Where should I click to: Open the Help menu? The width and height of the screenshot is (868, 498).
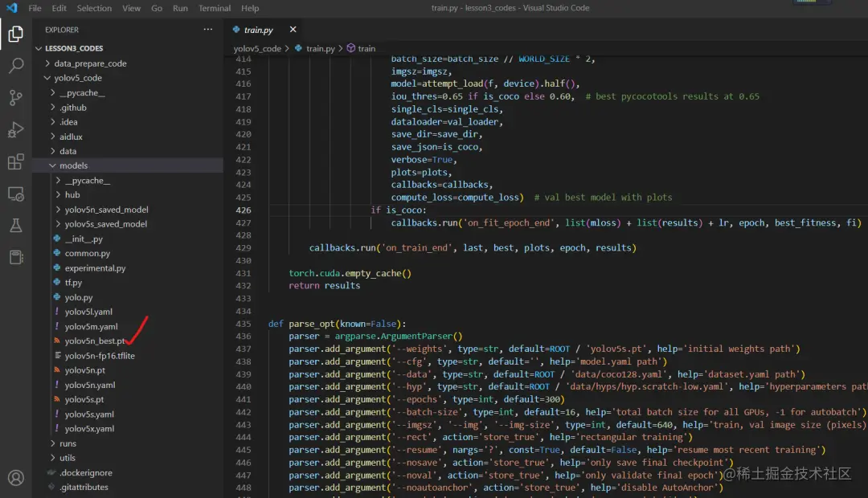coord(250,8)
